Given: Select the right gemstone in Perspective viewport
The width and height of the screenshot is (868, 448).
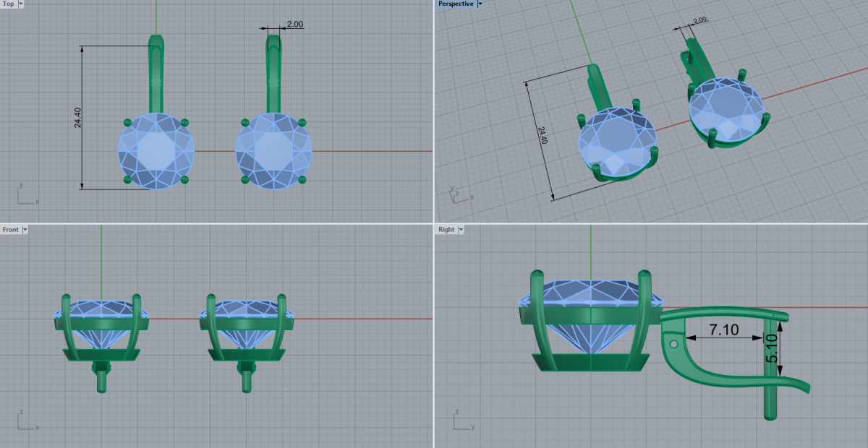Looking at the screenshot, I should (x=727, y=108).
